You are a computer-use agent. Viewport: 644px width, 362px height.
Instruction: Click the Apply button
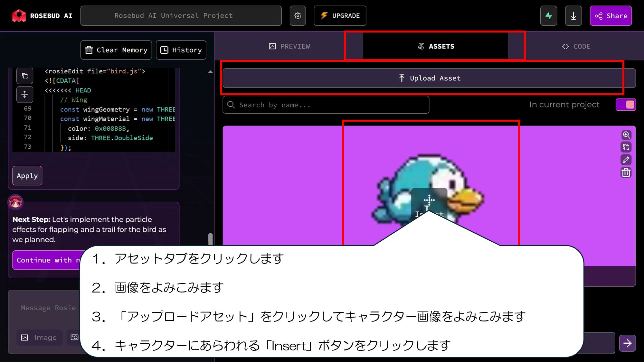[27, 176]
